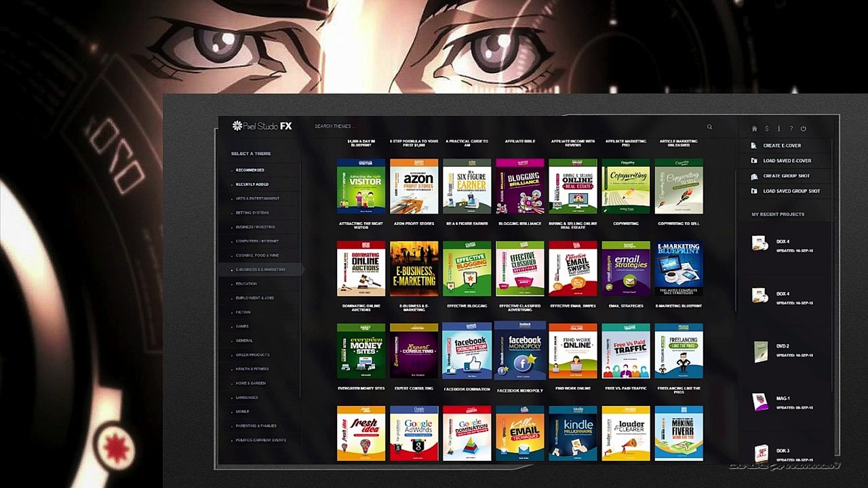
Task: Select the Dominating Online Auctions cover
Action: click(361, 269)
